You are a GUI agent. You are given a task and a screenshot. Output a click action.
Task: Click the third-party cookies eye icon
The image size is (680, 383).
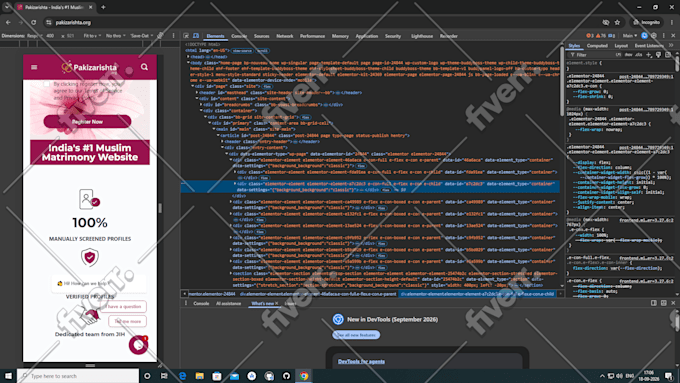(x=606, y=22)
